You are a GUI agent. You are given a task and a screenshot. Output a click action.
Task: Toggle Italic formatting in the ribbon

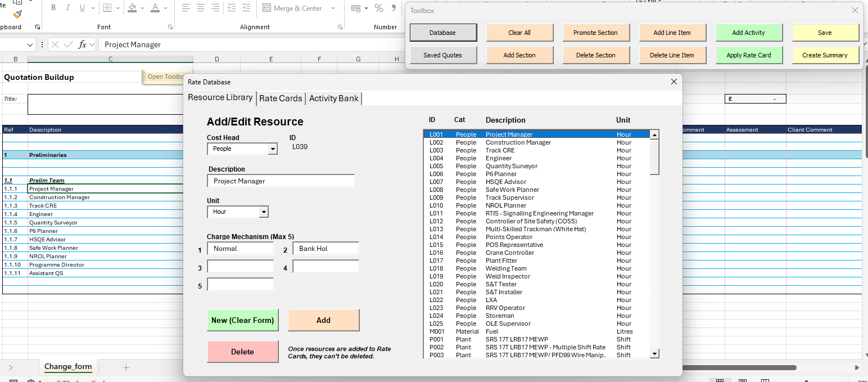click(x=68, y=8)
